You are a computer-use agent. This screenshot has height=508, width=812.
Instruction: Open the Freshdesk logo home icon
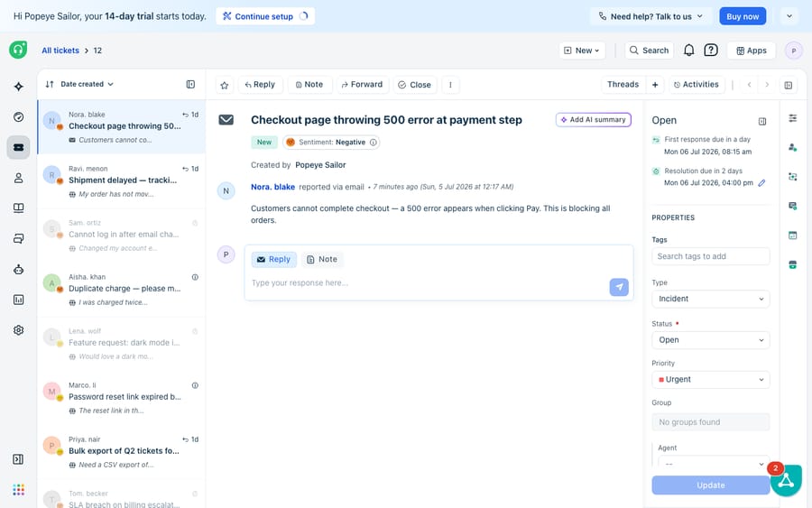click(18, 50)
